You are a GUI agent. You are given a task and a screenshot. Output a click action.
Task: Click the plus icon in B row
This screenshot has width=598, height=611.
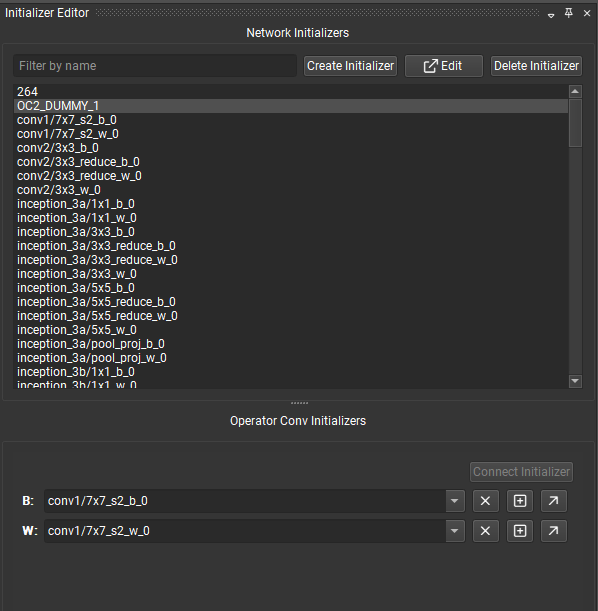click(x=520, y=501)
